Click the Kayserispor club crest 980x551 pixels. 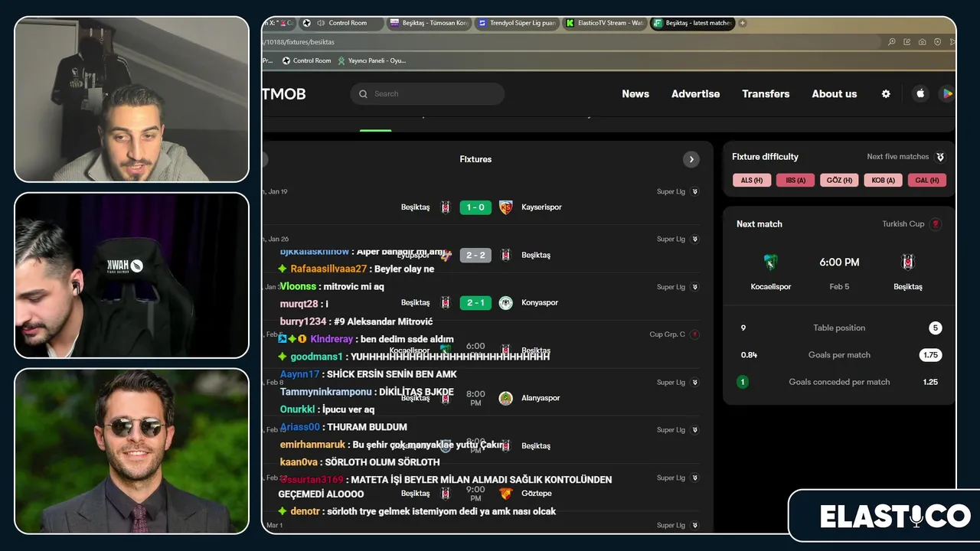click(505, 207)
